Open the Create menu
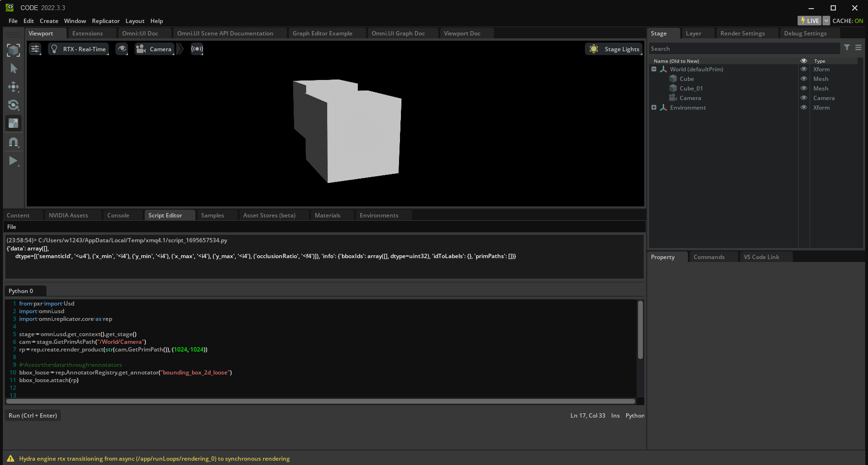Image resolution: width=868 pixels, height=465 pixels. tap(49, 21)
